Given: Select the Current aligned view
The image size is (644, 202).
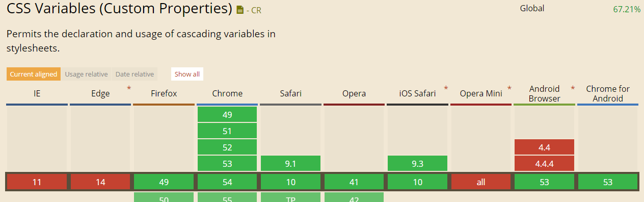Looking at the screenshot, I should click(34, 74).
